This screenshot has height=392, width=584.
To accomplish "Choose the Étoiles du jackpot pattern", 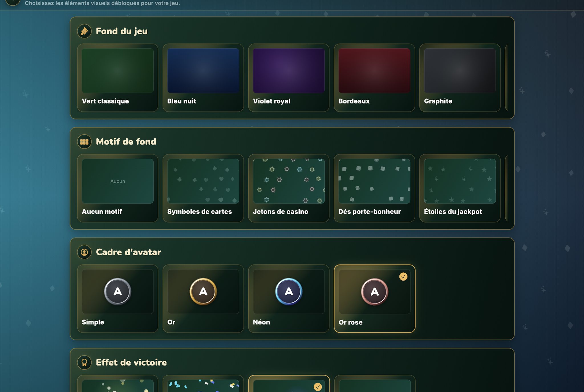I will pyautogui.click(x=460, y=188).
